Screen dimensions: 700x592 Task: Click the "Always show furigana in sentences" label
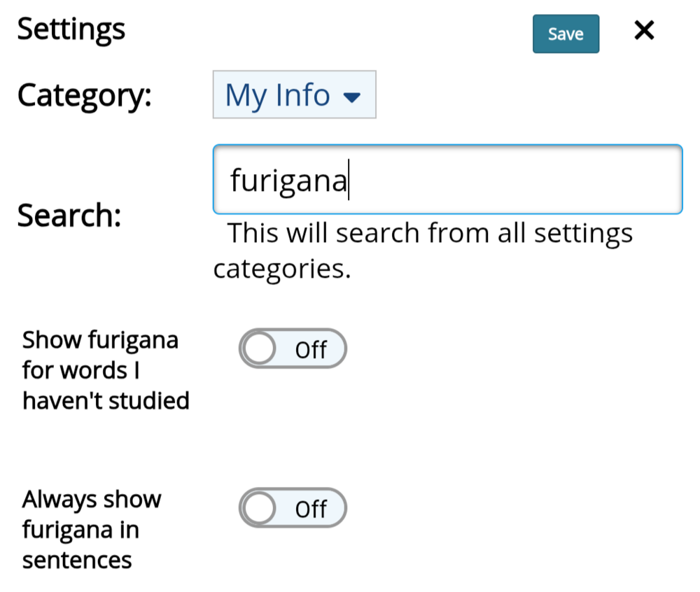coord(91,530)
